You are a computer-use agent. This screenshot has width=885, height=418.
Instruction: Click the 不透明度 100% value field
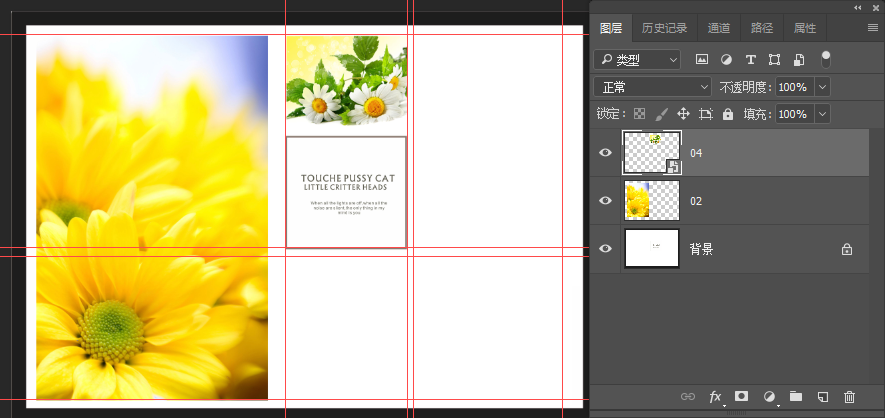tap(795, 87)
